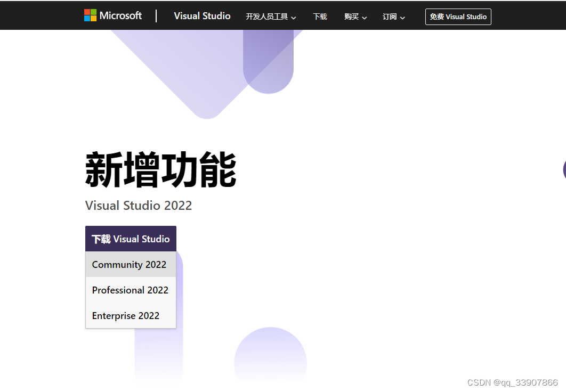This screenshot has height=392, width=566.
Task: Open the purple feedback widget on right edge
Action: point(563,169)
